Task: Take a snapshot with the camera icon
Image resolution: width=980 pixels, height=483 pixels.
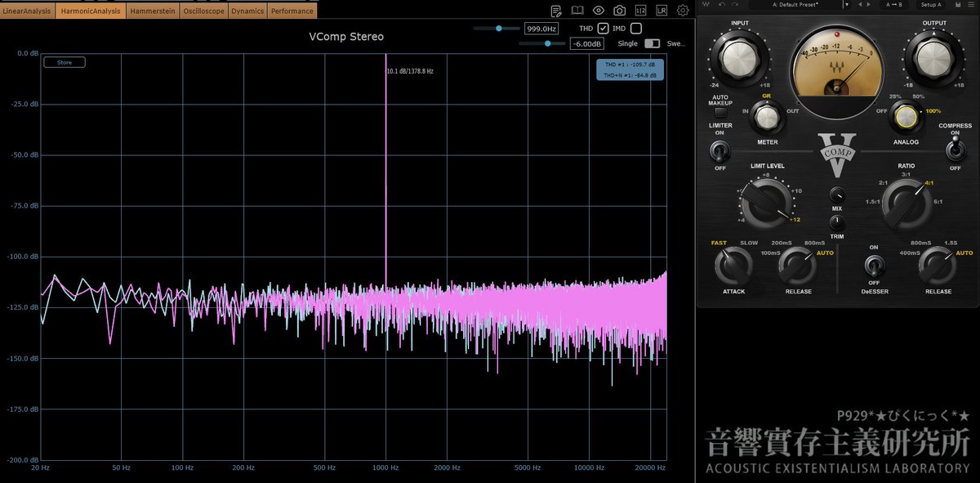Action: click(620, 11)
